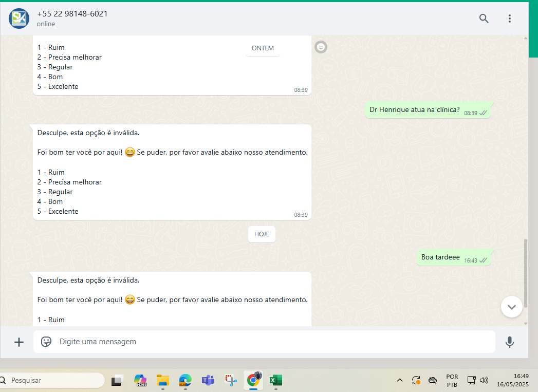Viewport: 538px width, 392px height.
Task: Click the scrollbar down arrow in chat
Action: point(525,323)
